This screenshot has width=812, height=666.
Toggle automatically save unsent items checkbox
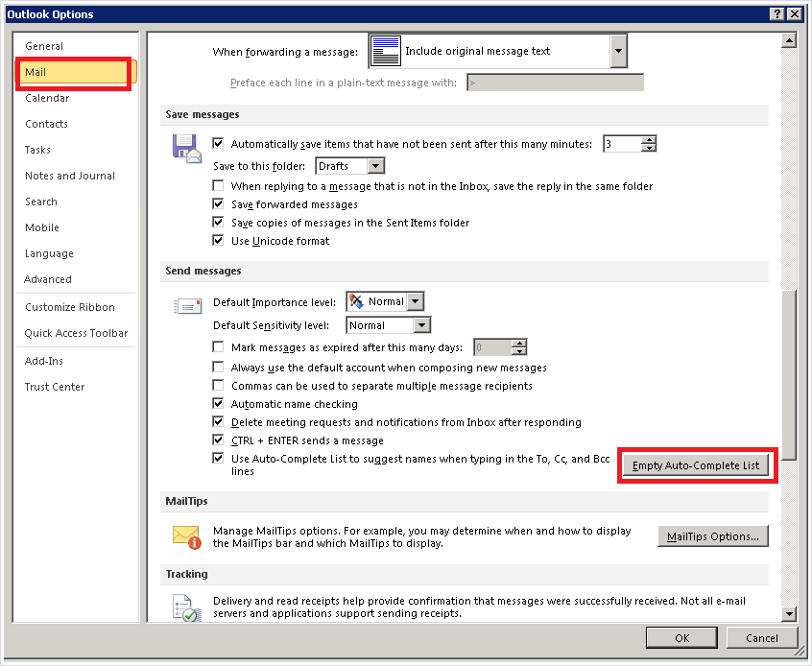point(218,143)
